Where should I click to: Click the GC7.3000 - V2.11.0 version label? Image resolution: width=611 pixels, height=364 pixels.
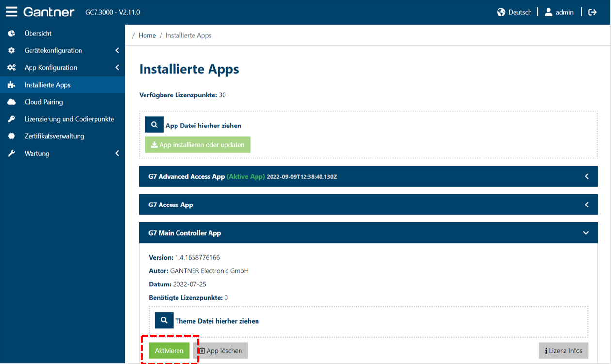point(113,12)
